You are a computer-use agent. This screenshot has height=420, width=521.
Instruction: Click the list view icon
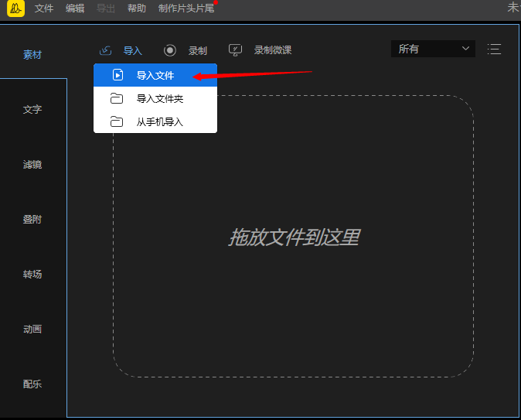pos(494,50)
